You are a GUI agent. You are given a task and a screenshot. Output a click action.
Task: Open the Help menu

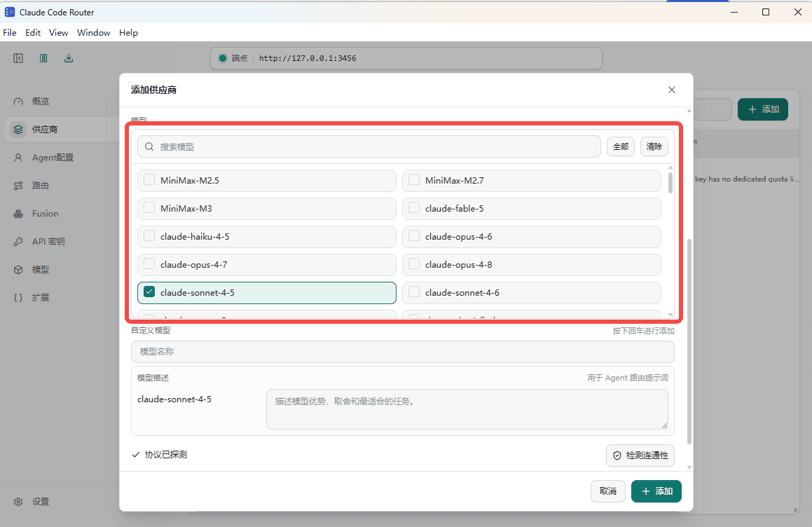pyautogui.click(x=128, y=33)
